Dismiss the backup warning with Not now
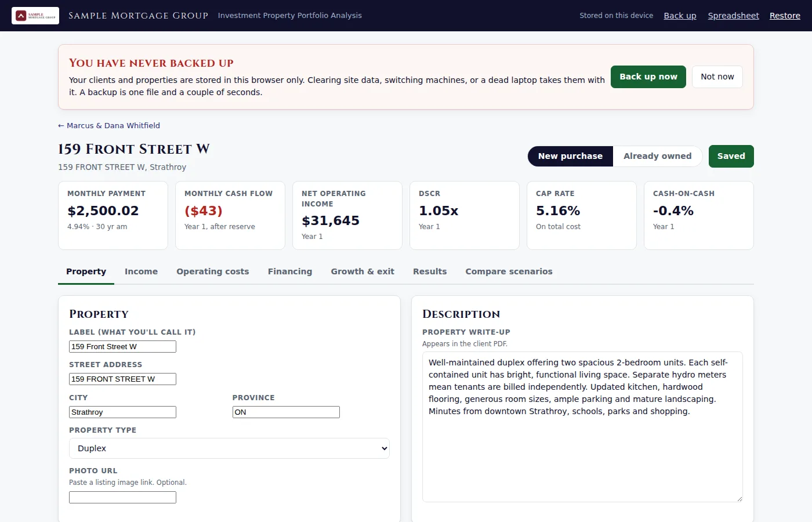This screenshot has width=812, height=522. pyautogui.click(x=717, y=77)
